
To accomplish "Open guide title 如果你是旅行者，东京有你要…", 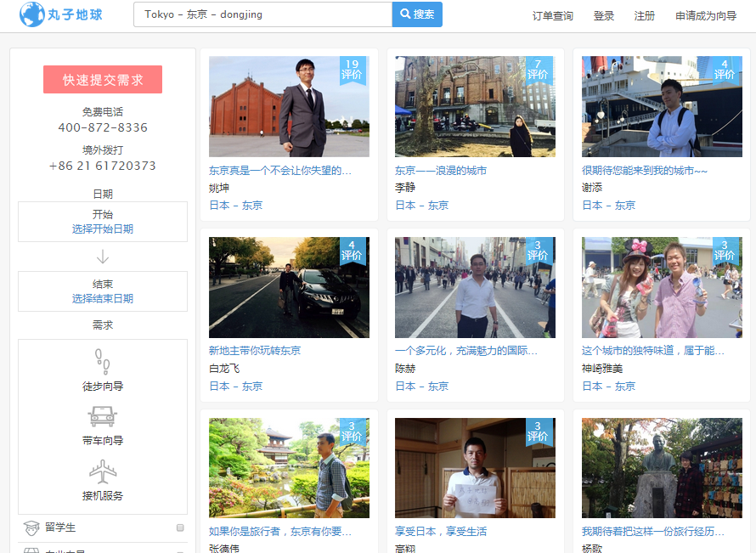I will tap(280, 531).
